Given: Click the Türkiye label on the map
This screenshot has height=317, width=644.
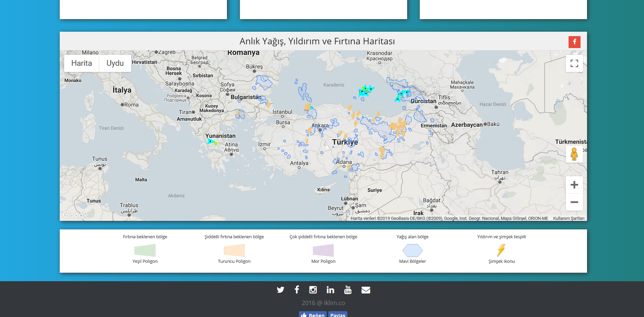Looking at the screenshot, I should [345, 142].
